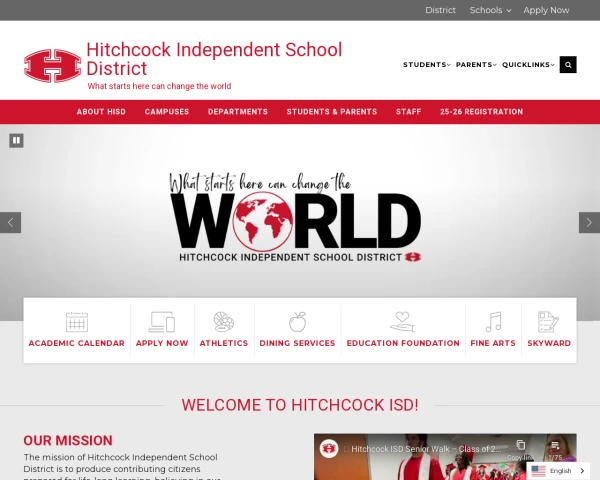Screen dimensions: 600x480
Task: Click the Hitchcock Independent School District title
Action: 214,59
